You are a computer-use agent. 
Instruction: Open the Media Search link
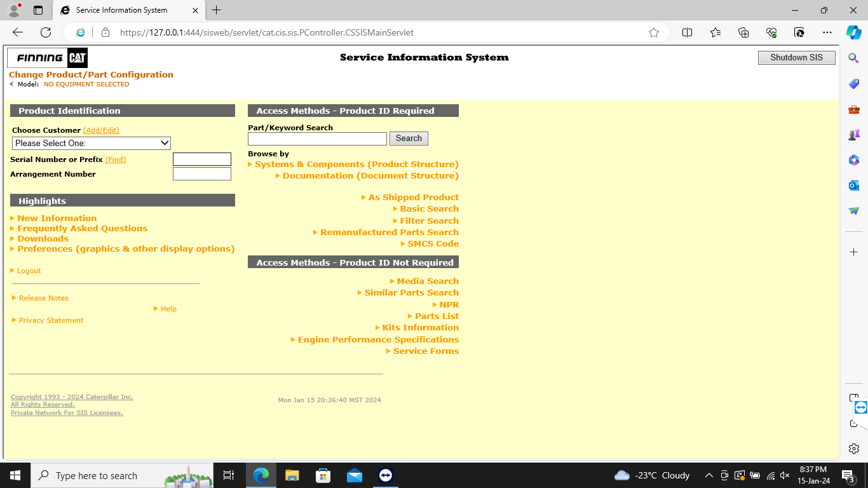428,281
